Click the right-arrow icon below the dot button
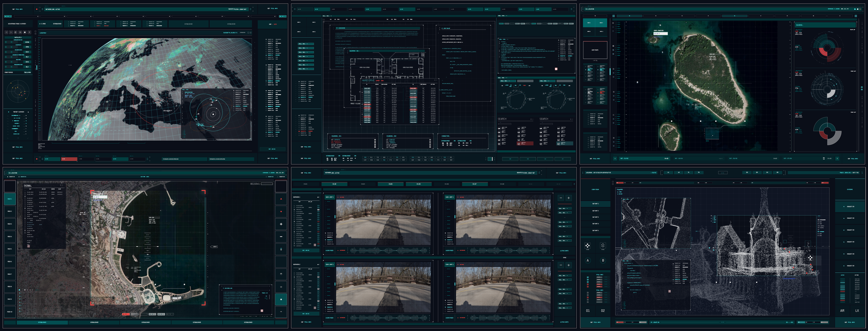 click(x=281, y=312)
